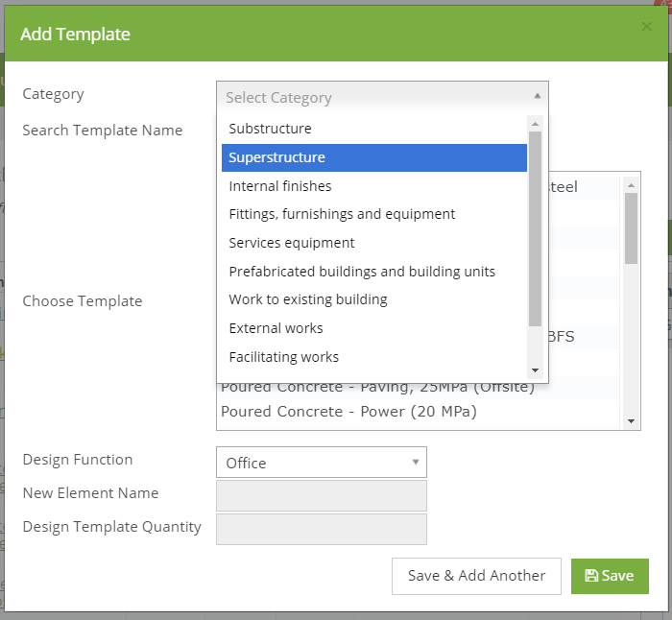
Task: Click the Design Template Quantity field
Action: (322, 529)
